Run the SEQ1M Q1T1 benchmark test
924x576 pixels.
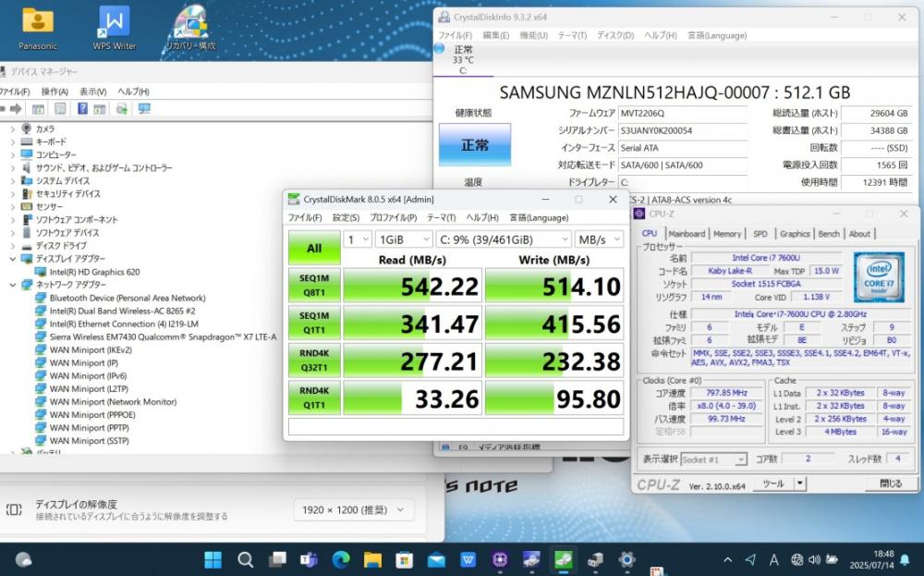coord(314,323)
